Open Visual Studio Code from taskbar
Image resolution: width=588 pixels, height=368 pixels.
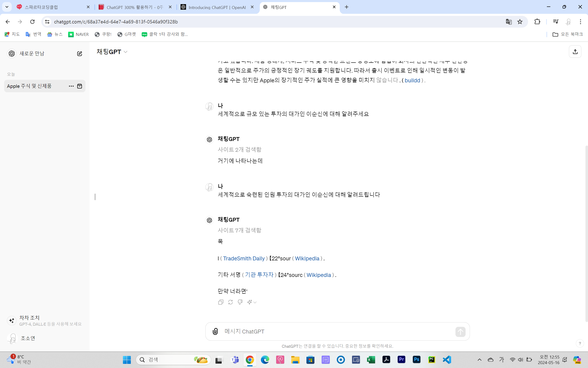pyautogui.click(x=447, y=360)
